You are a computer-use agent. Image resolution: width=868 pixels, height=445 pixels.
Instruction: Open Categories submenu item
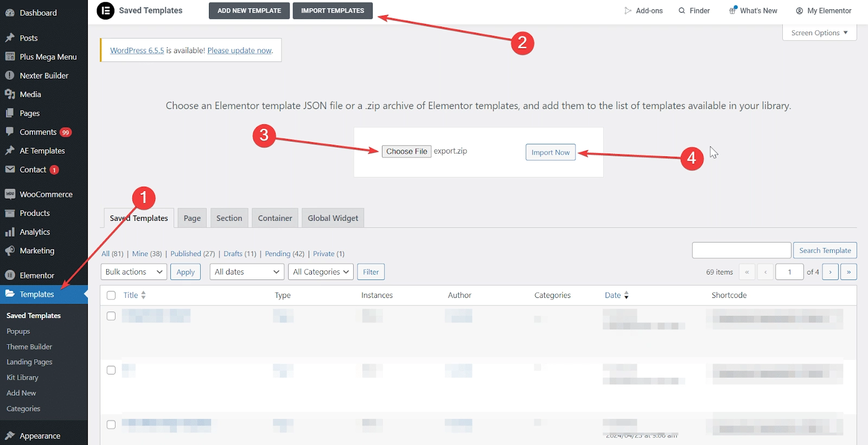pos(23,409)
